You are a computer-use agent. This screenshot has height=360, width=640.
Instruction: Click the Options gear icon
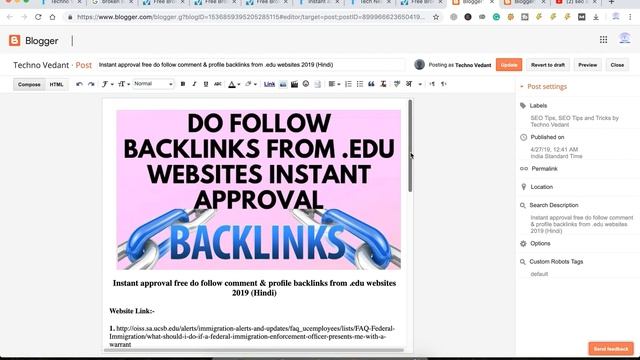click(523, 244)
